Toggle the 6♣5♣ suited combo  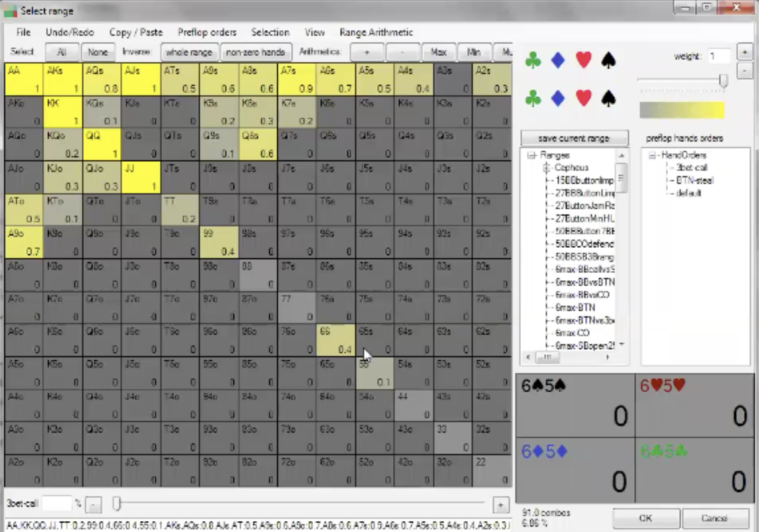tap(695, 470)
